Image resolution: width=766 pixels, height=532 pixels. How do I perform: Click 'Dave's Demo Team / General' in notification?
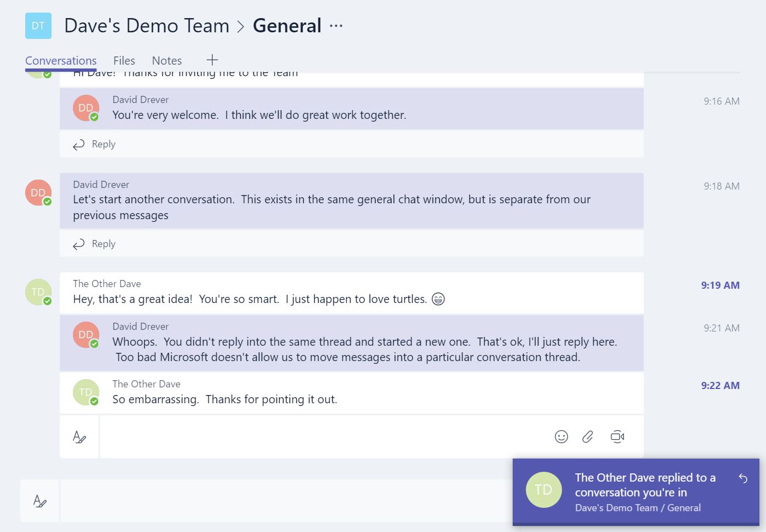click(x=638, y=508)
